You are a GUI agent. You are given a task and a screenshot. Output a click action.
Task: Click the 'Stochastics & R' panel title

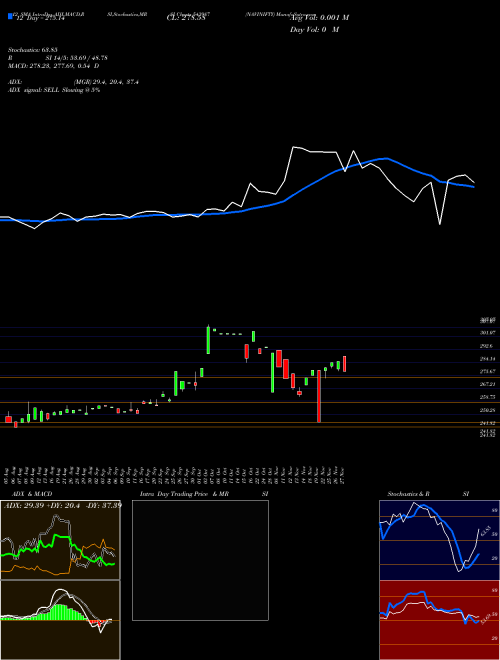click(409, 494)
